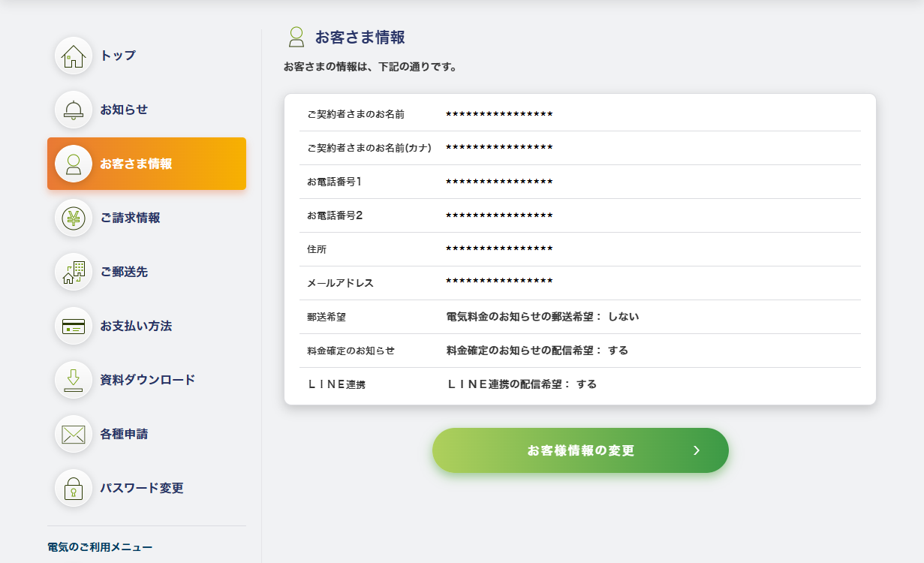Viewport: 924px width, 563px height.
Task: Go to ご郵送先 page
Action: tap(124, 272)
